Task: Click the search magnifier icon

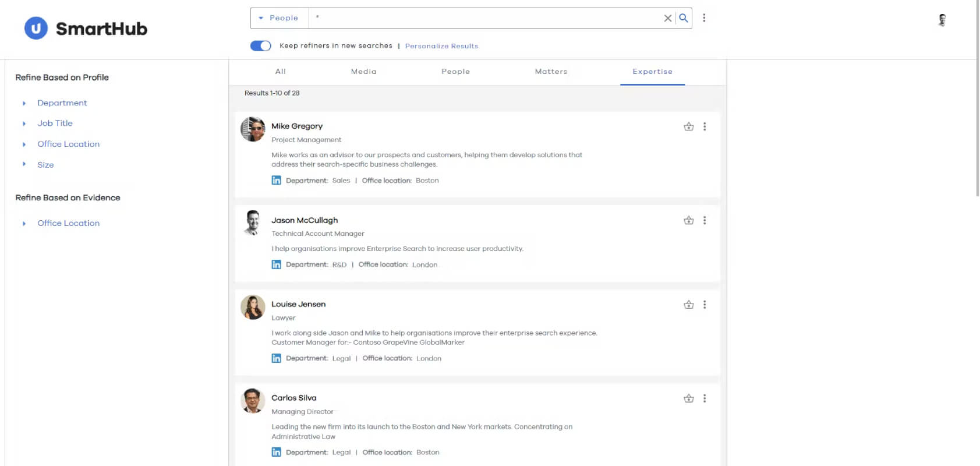Action: [x=684, y=18]
